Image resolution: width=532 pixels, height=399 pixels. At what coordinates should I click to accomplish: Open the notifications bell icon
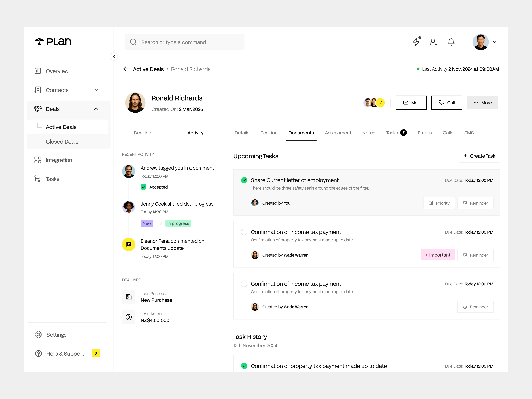(x=451, y=42)
